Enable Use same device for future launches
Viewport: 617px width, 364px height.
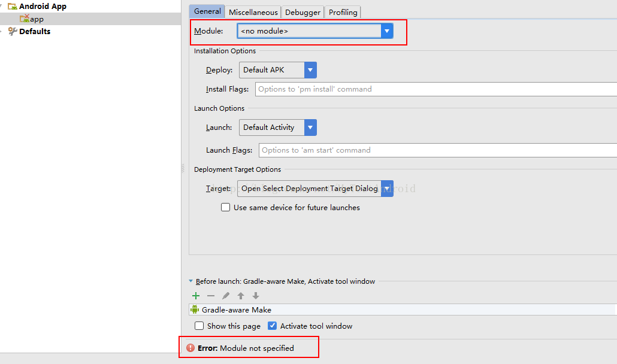pos(225,207)
